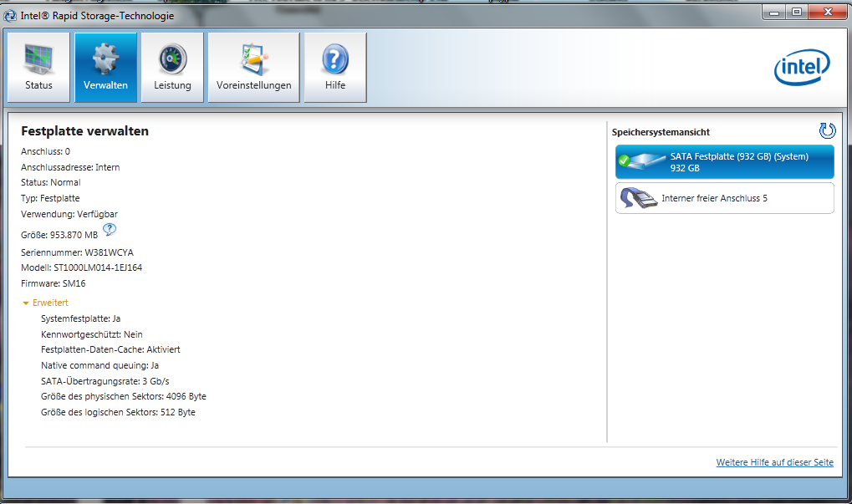
Task: Click the Intel logo
Action: tap(802, 68)
